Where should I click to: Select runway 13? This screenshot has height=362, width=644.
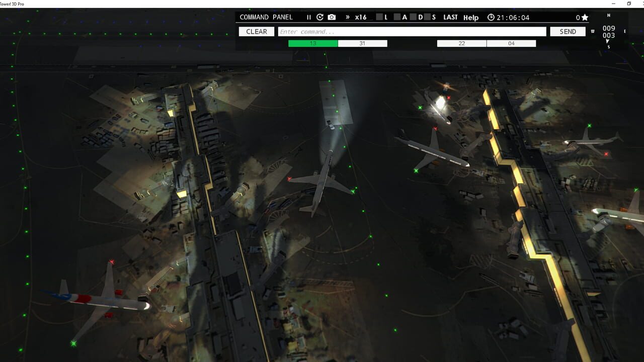(313, 44)
